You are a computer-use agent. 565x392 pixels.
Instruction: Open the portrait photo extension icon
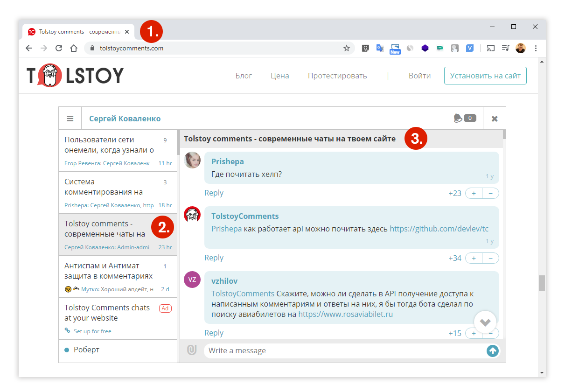(x=455, y=48)
